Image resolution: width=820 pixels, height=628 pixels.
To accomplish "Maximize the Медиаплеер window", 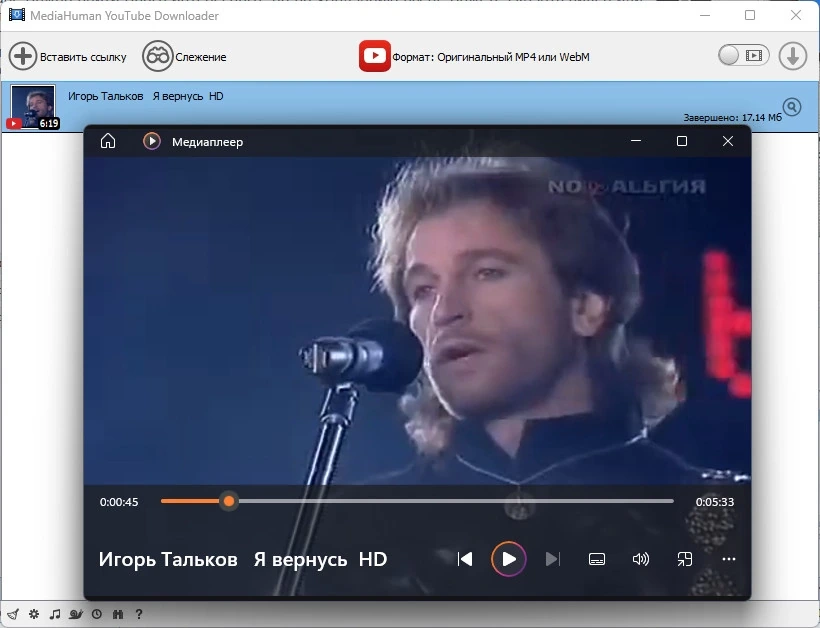I will click(x=682, y=141).
